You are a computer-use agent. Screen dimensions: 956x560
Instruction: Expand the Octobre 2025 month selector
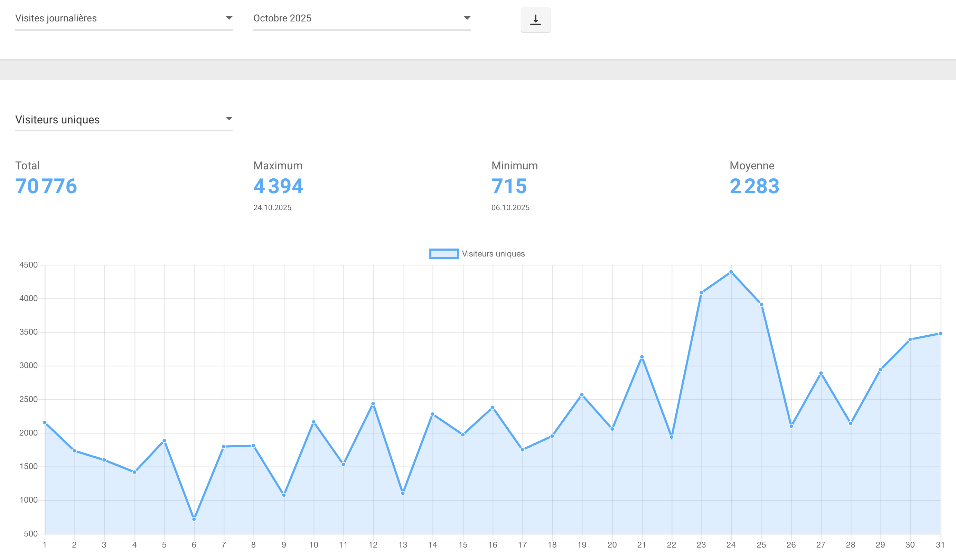click(x=362, y=18)
